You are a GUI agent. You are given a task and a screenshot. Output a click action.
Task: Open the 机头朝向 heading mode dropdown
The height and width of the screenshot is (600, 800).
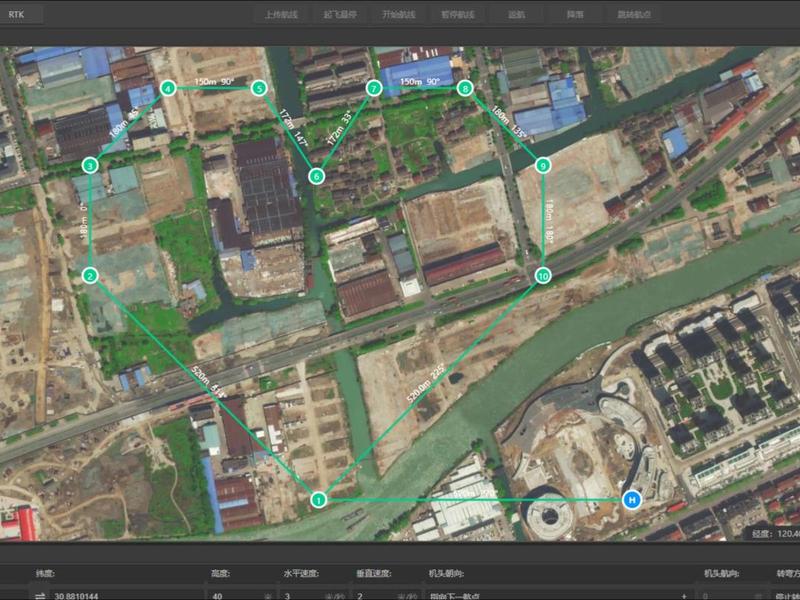pos(558,595)
